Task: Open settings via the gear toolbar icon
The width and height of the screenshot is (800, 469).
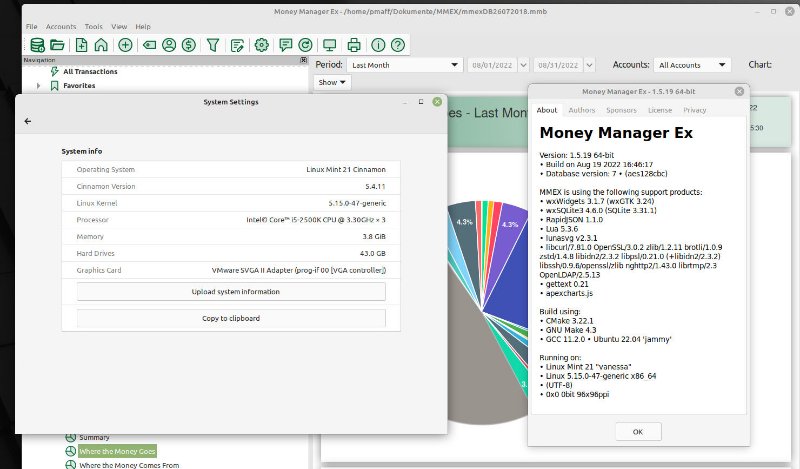Action: click(x=261, y=45)
